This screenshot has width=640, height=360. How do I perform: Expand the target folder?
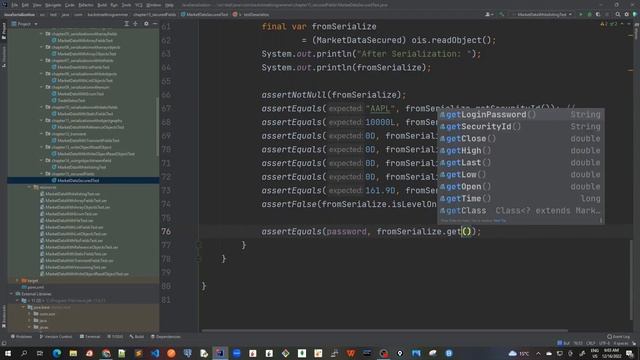point(18,280)
